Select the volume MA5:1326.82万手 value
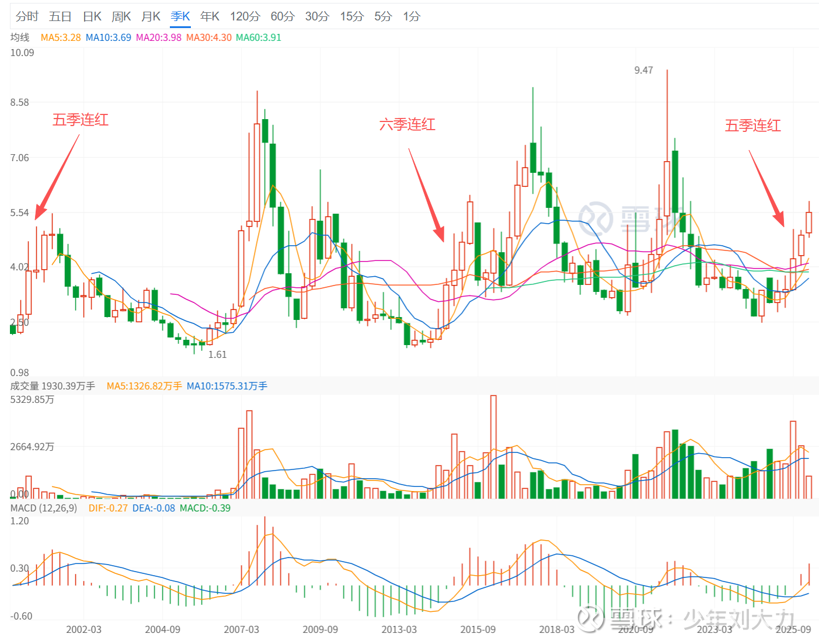The image size is (819, 644). tap(144, 386)
